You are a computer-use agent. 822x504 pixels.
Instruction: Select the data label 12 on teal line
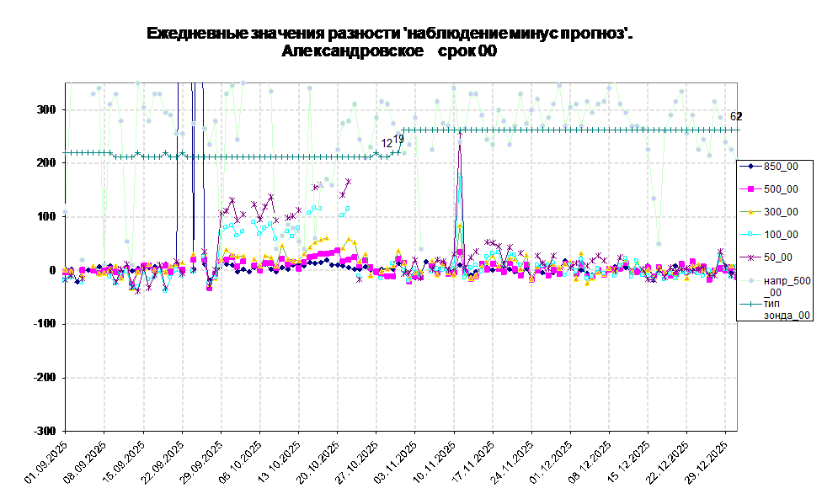click(x=387, y=144)
